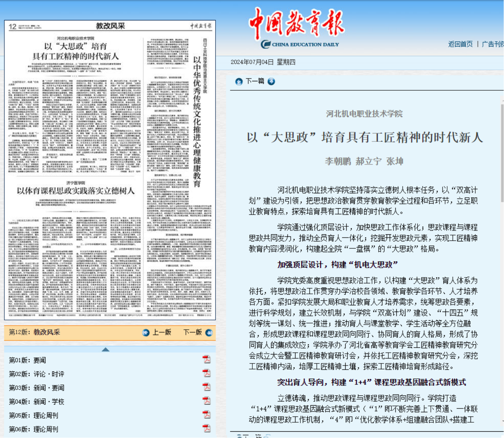Click the date text 2024年07月04日 星期四

click(263, 62)
